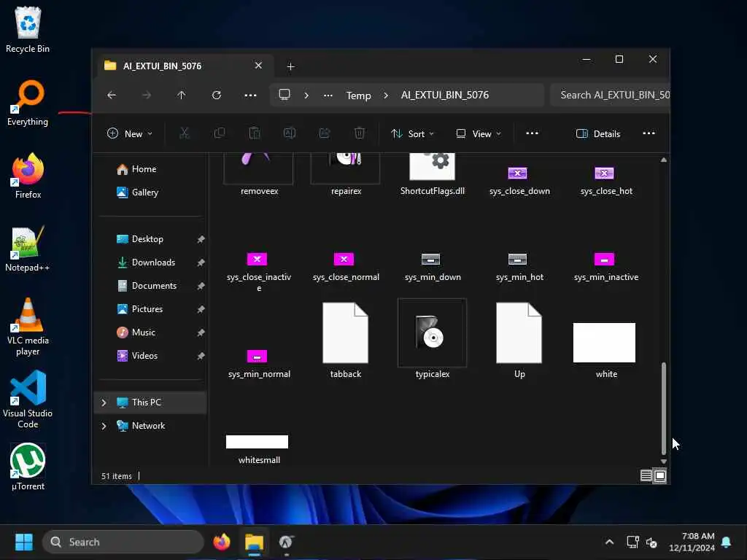747x560 pixels.
Task: Click the scrollbar up arrow
Action: [663, 160]
